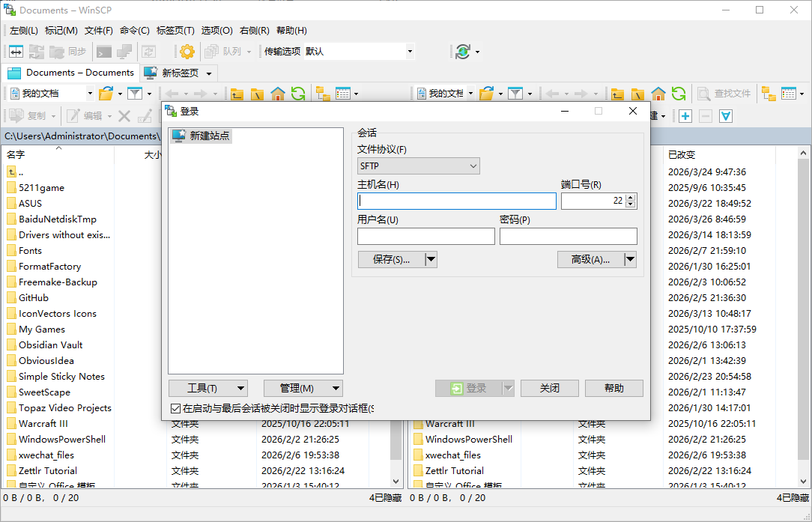This screenshot has height=522, width=812.
Task: Refresh the left panel with the refresh icon
Action: point(297,93)
